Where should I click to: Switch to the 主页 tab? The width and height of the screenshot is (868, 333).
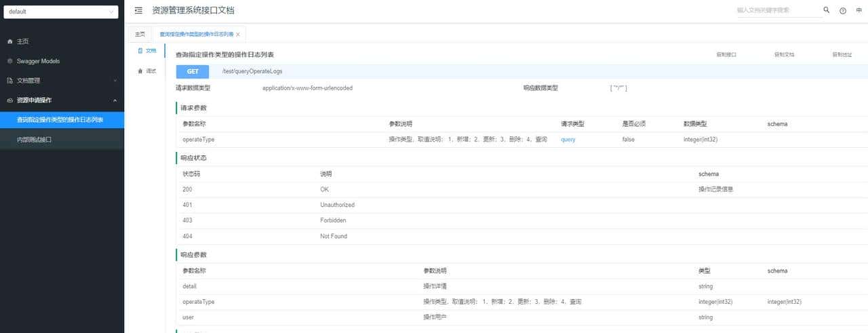tap(140, 34)
